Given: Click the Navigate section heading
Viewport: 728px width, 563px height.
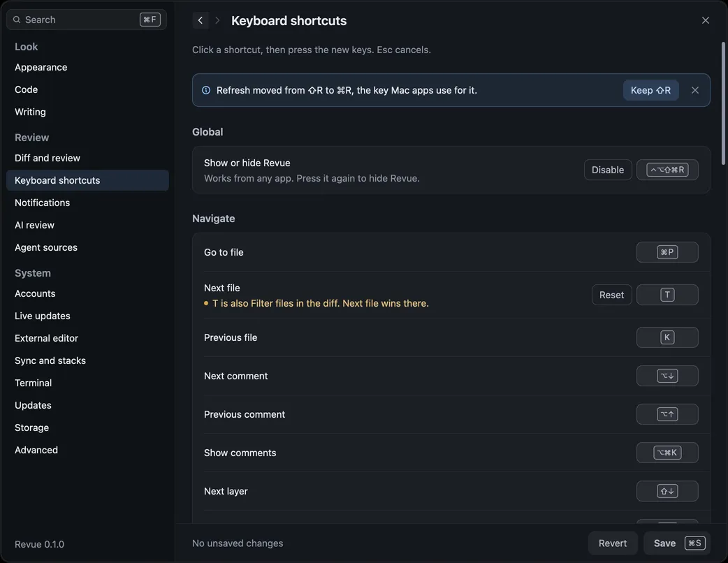Looking at the screenshot, I should pyautogui.click(x=214, y=219).
